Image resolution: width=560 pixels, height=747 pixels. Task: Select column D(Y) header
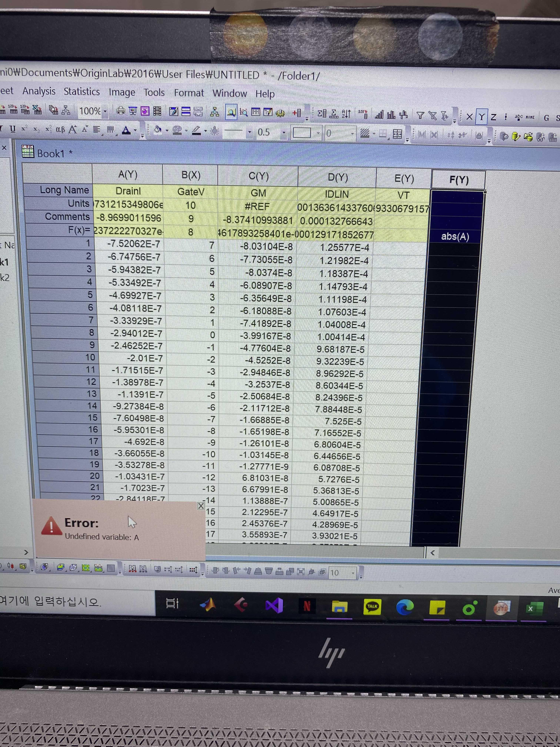click(x=338, y=178)
